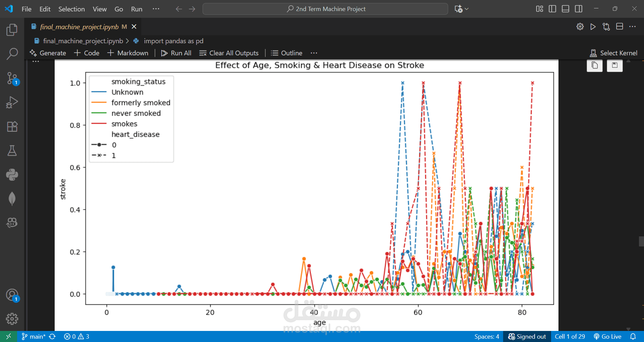Toggle the secondary side bar layout button

pos(578,9)
